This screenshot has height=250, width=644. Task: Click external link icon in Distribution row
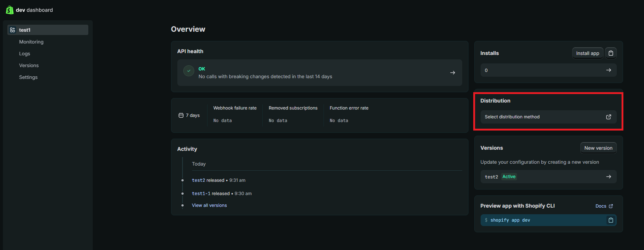pos(608,117)
